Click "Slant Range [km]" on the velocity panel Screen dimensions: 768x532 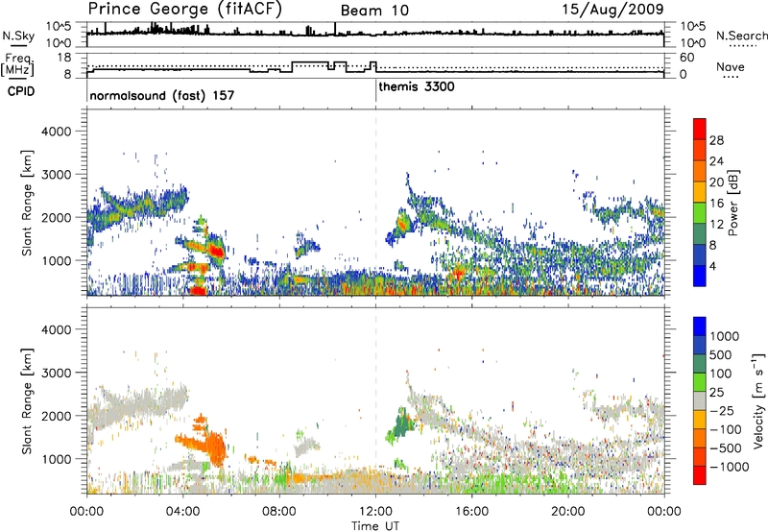(27, 400)
